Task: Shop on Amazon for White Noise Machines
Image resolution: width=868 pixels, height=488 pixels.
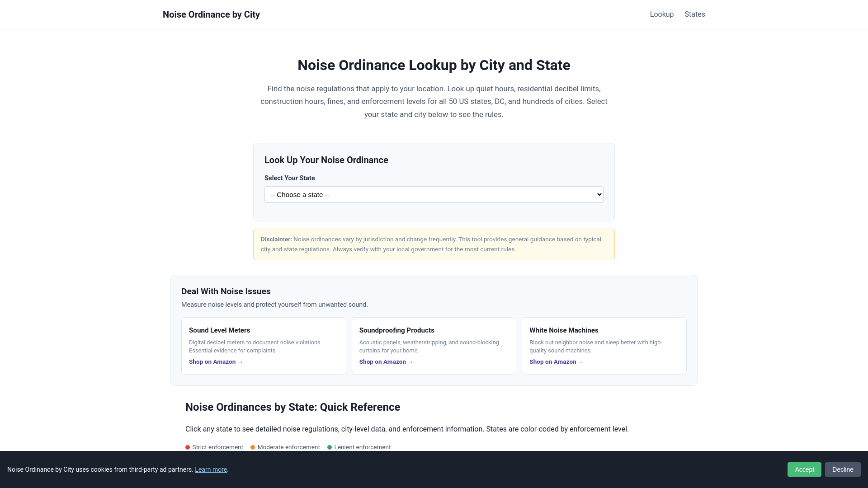Action: (556, 362)
